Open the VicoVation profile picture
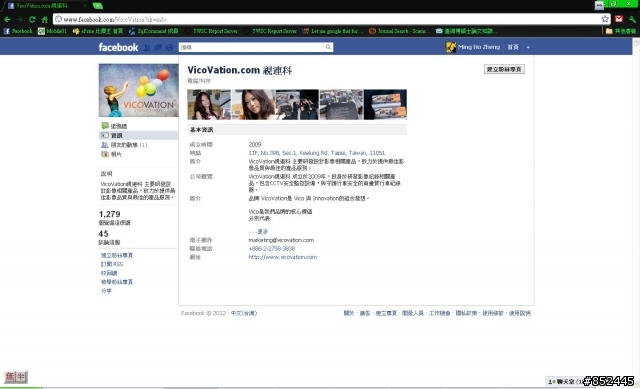The image size is (640, 389). pos(138,90)
